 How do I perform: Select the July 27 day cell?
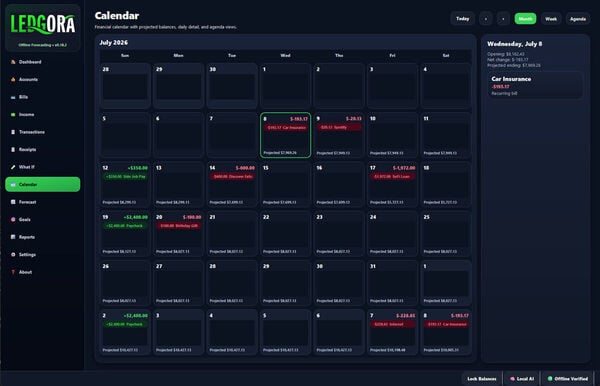point(179,283)
